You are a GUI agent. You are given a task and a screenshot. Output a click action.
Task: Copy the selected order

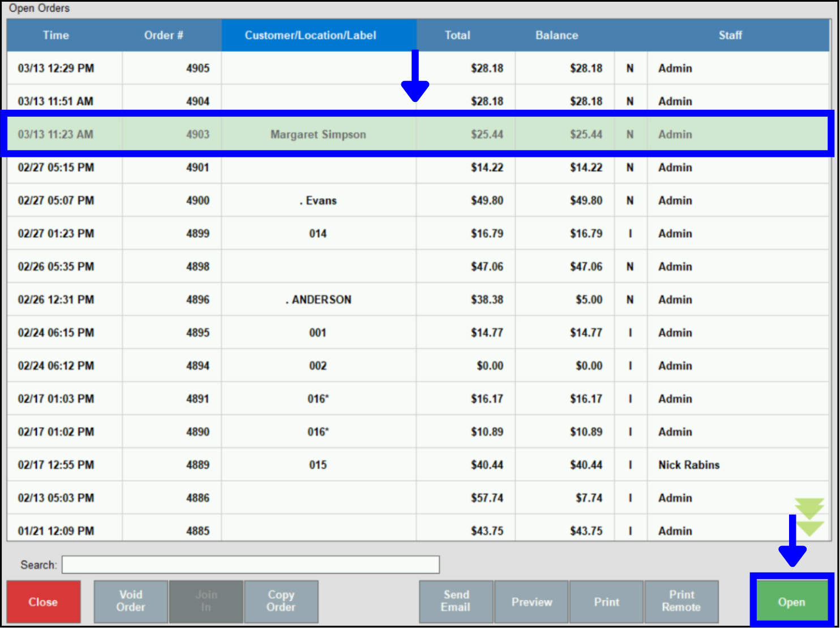[281, 601]
